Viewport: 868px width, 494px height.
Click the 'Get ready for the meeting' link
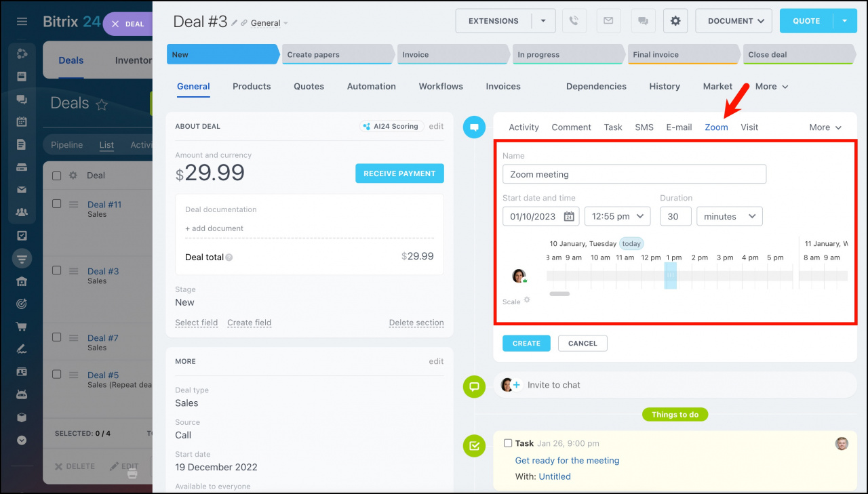coord(567,461)
